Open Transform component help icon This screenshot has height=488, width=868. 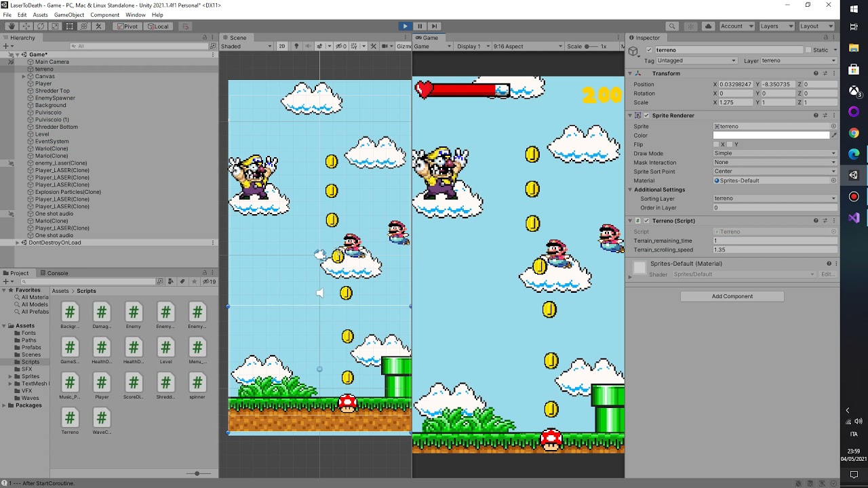(816, 73)
